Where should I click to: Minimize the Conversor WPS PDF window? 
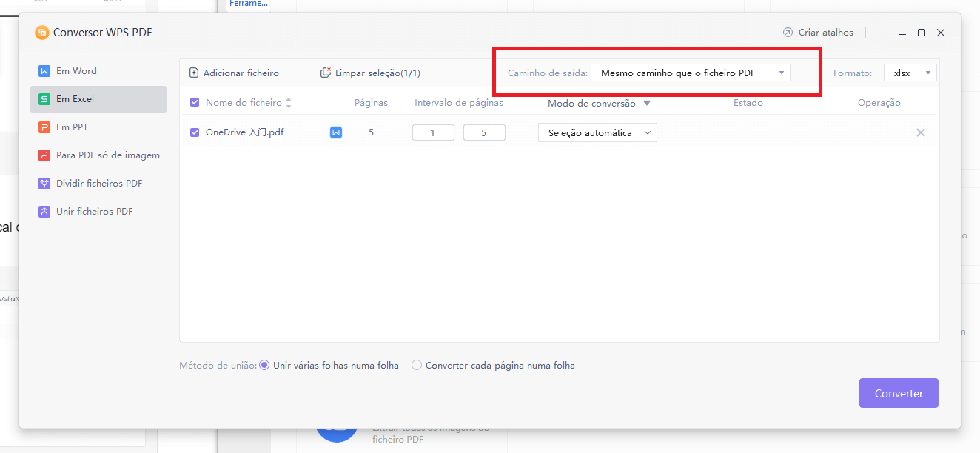click(x=902, y=33)
